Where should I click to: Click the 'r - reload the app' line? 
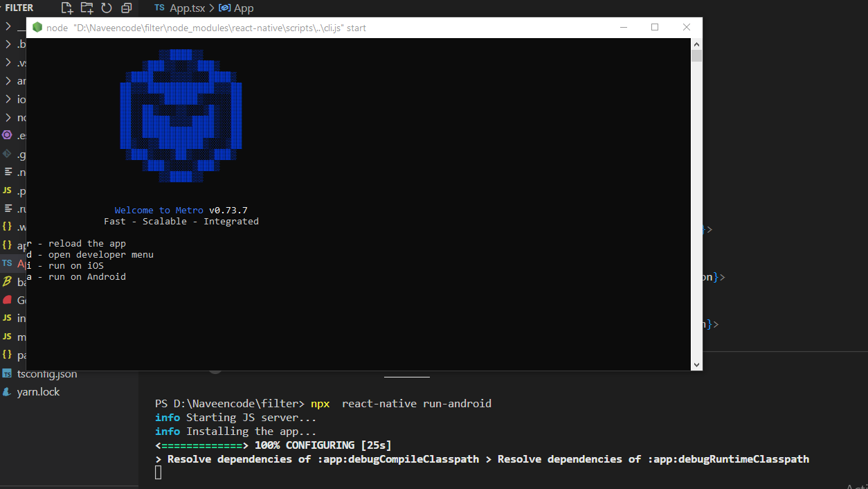pyautogui.click(x=77, y=244)
